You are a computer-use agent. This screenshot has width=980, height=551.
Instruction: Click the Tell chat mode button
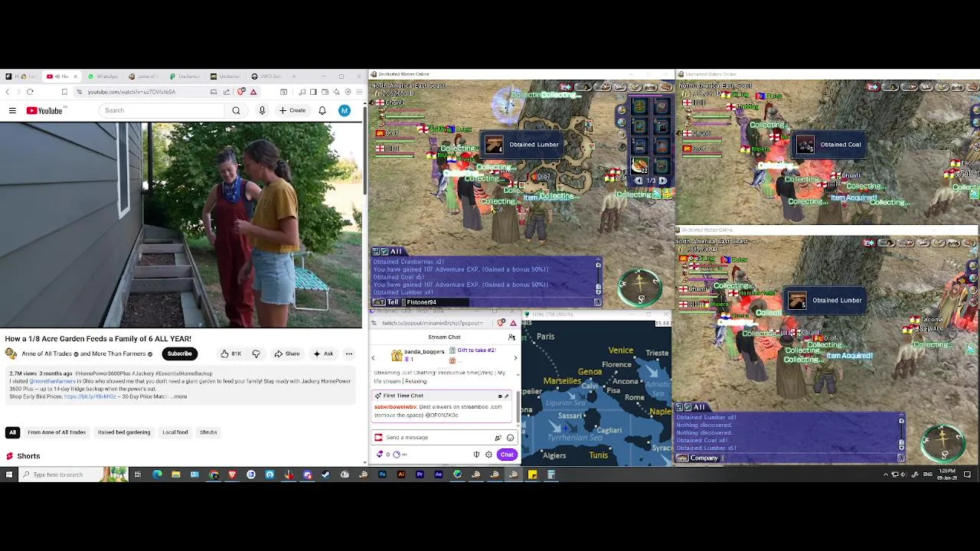pyautogui.click(x=388, y=302)
